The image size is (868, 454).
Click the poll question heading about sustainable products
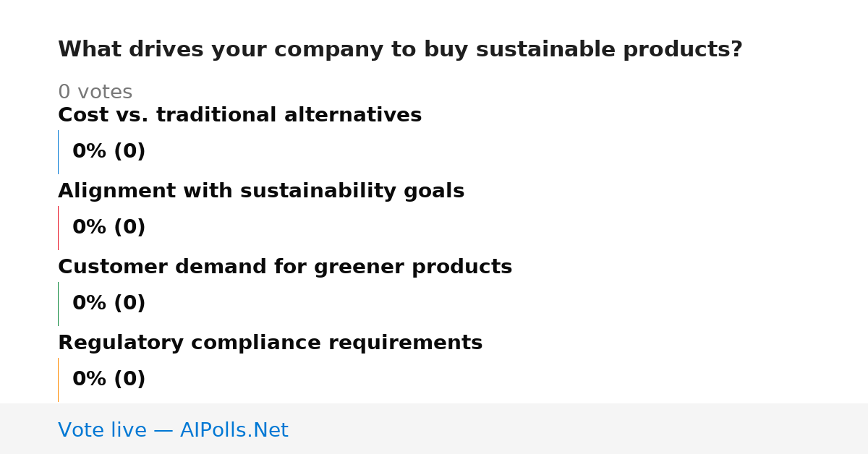point(400,50)
